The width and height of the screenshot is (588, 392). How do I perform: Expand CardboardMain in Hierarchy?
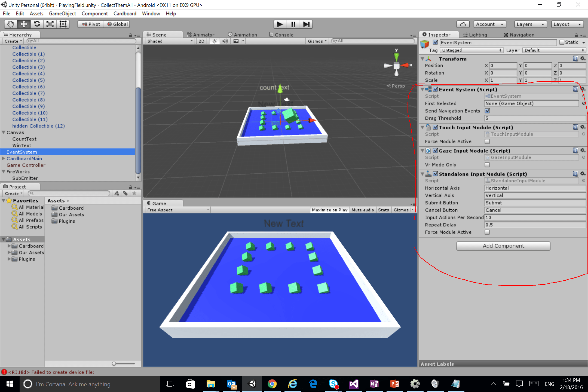[4, 159]
